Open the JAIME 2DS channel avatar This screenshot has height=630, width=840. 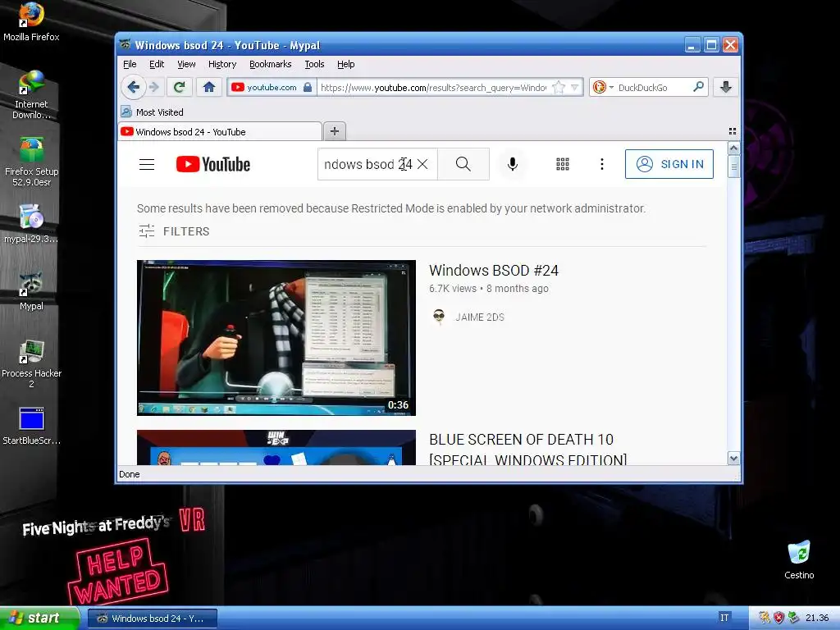pyautogui.click(x=439, y=317)
